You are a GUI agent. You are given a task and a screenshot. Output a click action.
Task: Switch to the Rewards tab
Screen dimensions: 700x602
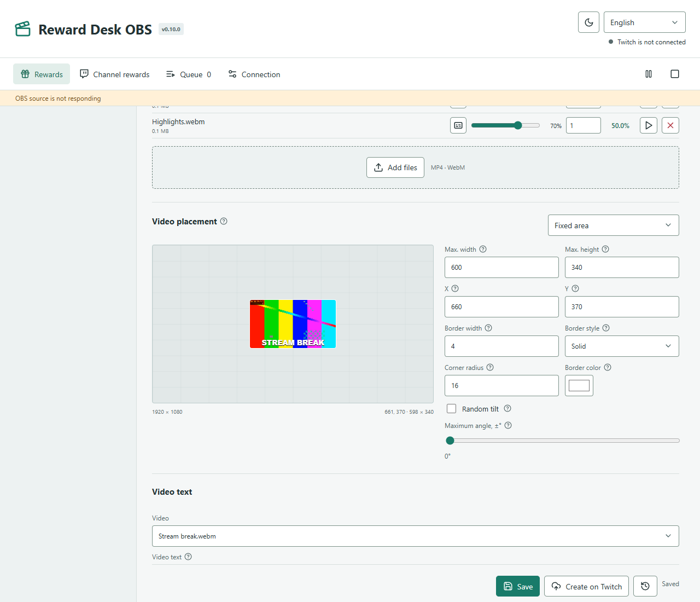[x=42, y=74]
